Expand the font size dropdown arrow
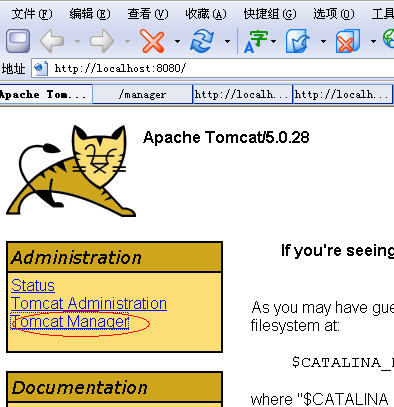This screenshot has width=394, height=407. 274,42
